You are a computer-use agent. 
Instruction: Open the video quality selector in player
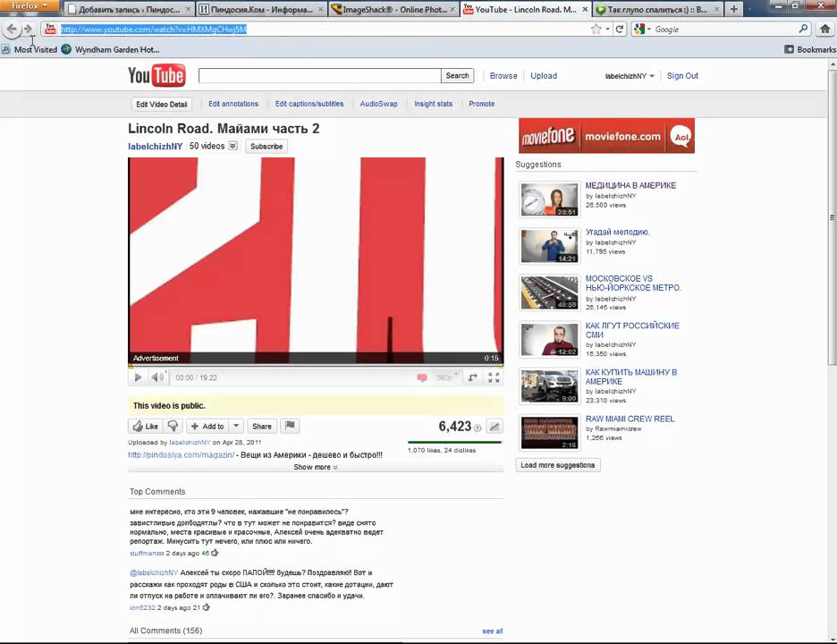(x=445, y=377)
